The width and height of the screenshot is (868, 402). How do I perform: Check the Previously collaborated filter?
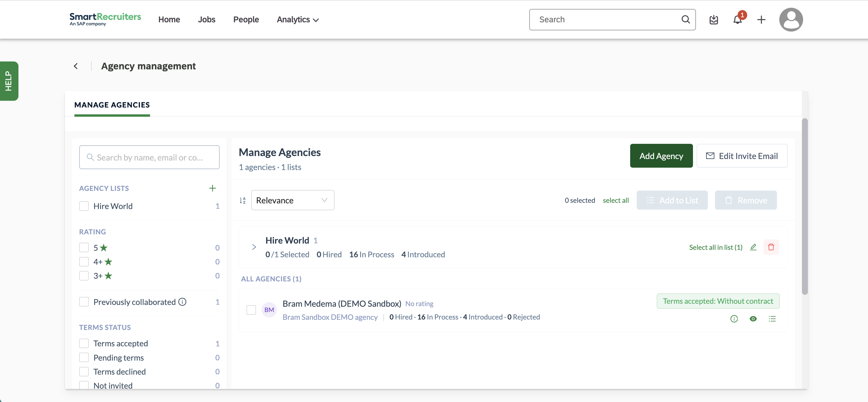[x=84, y=302]
